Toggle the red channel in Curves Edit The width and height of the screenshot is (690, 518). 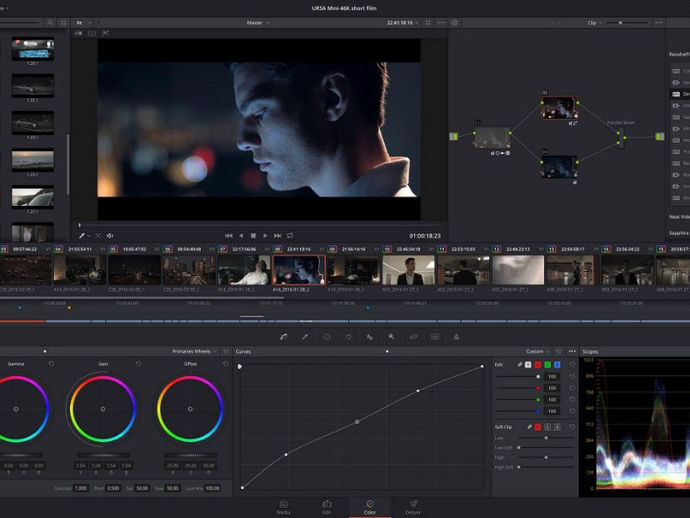pyautogui.click(x=537, y=364)
